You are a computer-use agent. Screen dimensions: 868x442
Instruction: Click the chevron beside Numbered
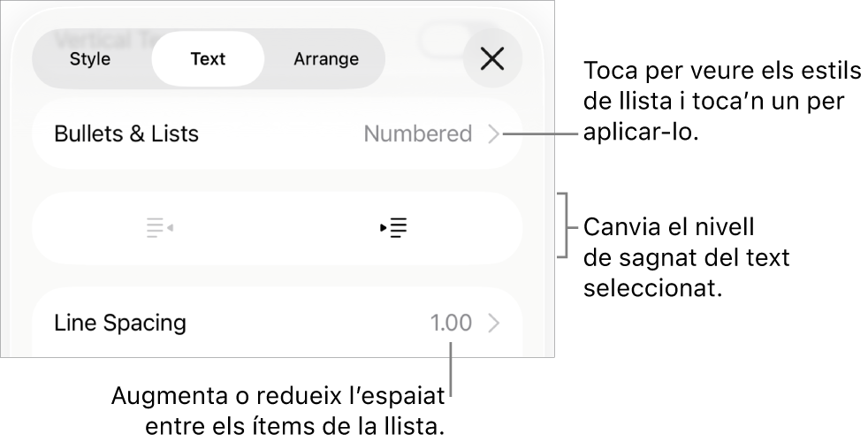494,134
